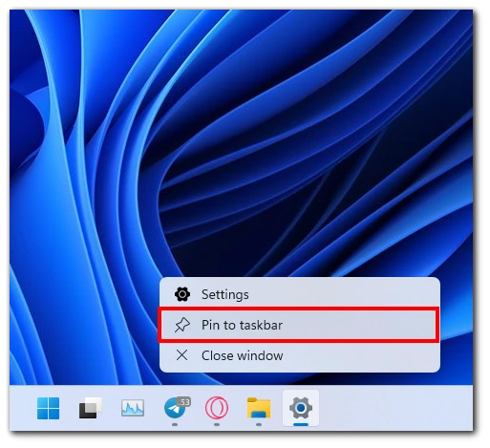Click the pushpin icon in the menu

[x=182, y=325]
